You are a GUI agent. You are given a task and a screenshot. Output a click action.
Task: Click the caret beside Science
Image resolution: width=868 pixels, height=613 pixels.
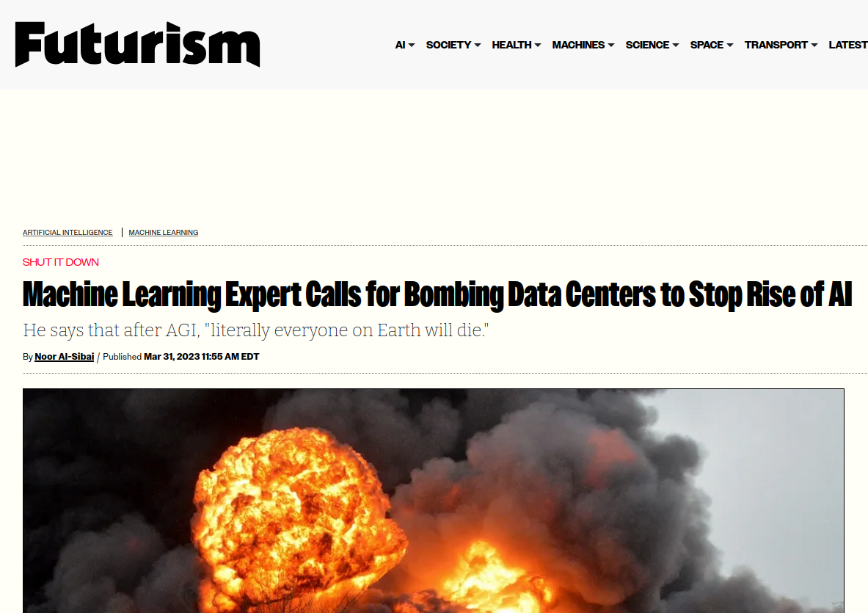point(676,46)
